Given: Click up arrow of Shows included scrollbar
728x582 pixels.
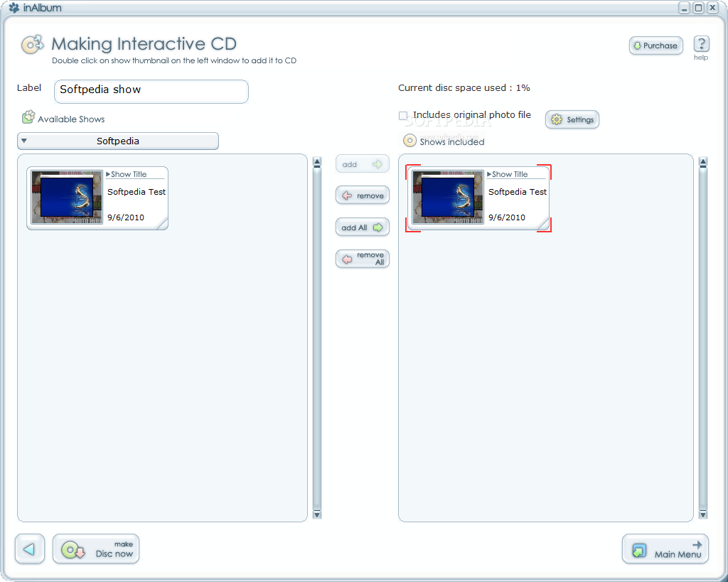Looking at the screenshot, I should tap(703, 163).
